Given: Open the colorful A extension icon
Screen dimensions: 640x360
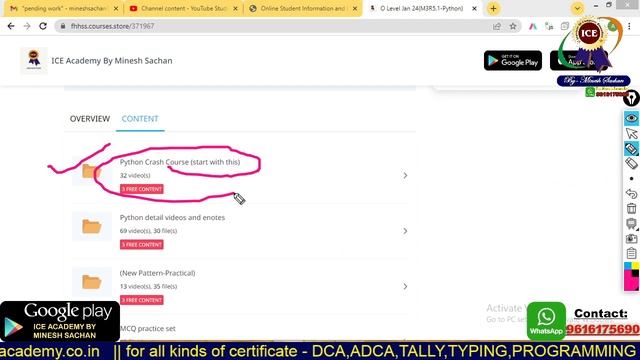Looking at the screenshot, I should point(533,26).
